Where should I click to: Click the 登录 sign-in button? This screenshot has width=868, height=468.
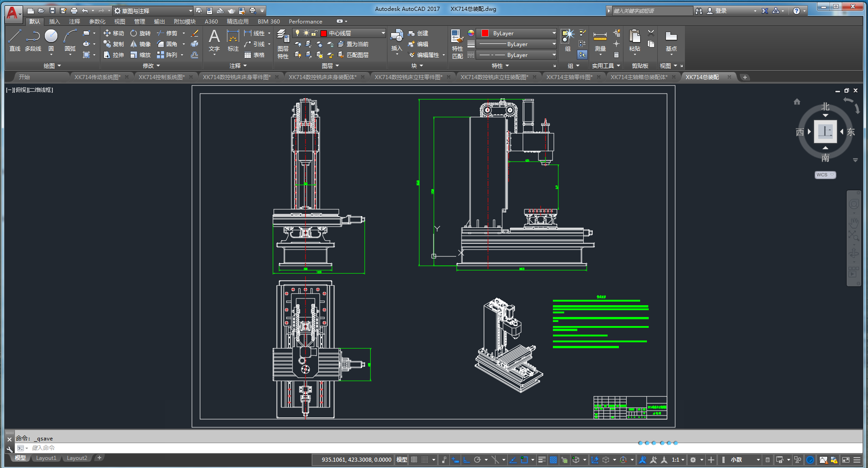click(717, 11)
